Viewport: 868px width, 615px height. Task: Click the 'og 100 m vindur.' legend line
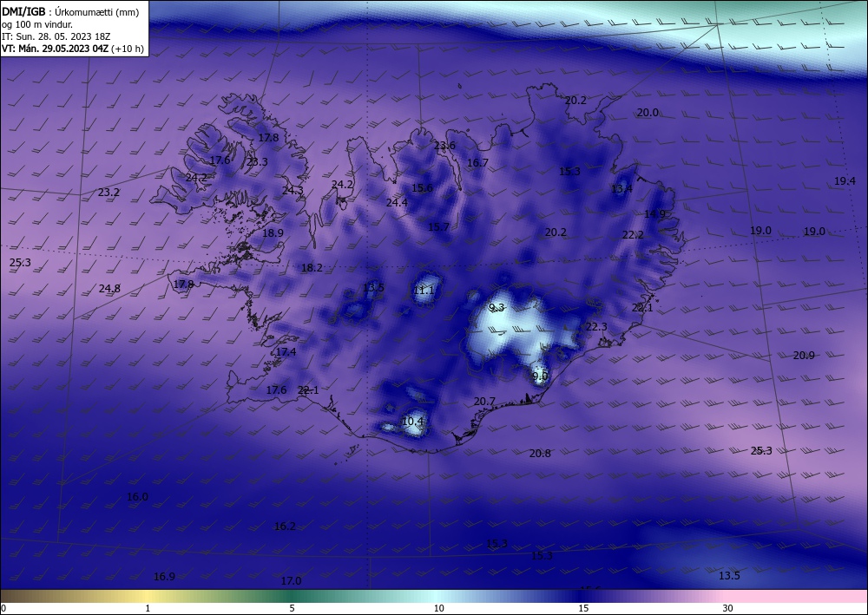coord(37,24)
